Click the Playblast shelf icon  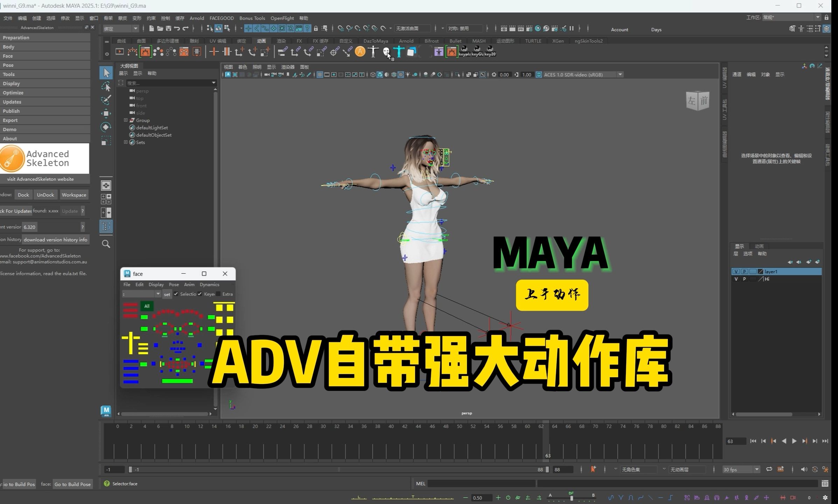click(x=120, y=52)
